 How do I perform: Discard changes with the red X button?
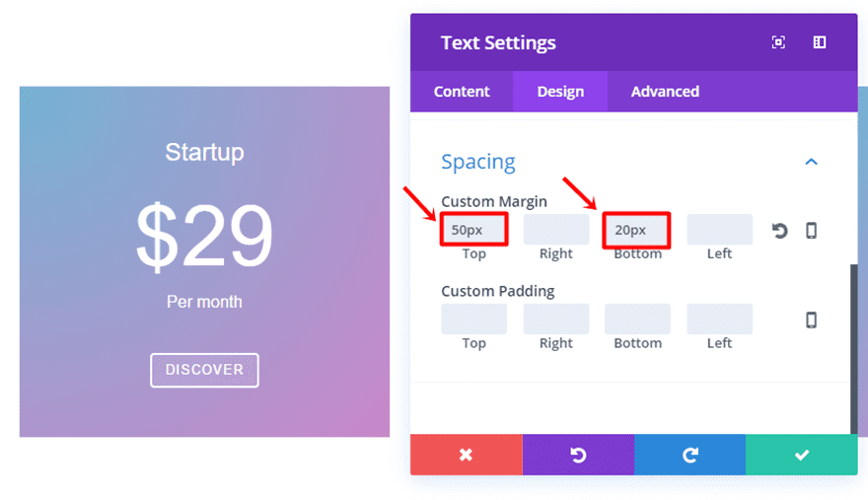coord(466,455)
